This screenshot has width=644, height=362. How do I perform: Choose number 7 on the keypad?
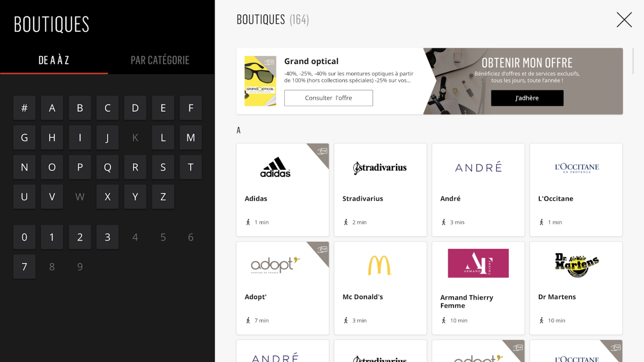pos(24,267)
